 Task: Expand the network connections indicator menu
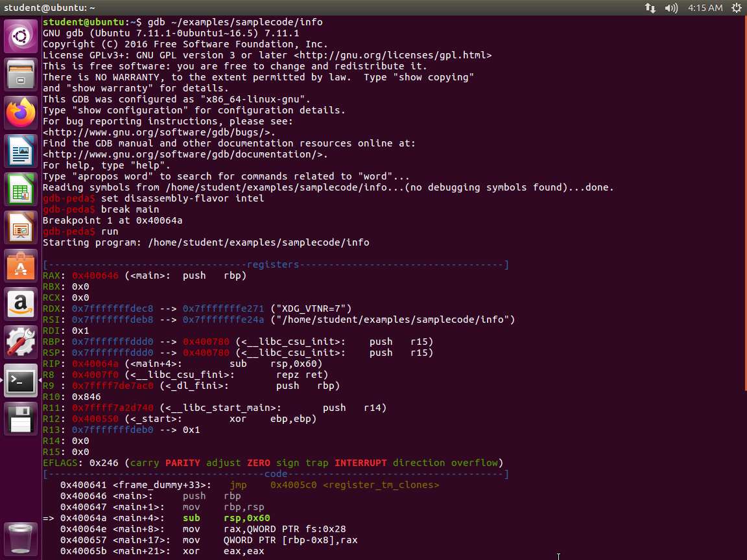650,8
